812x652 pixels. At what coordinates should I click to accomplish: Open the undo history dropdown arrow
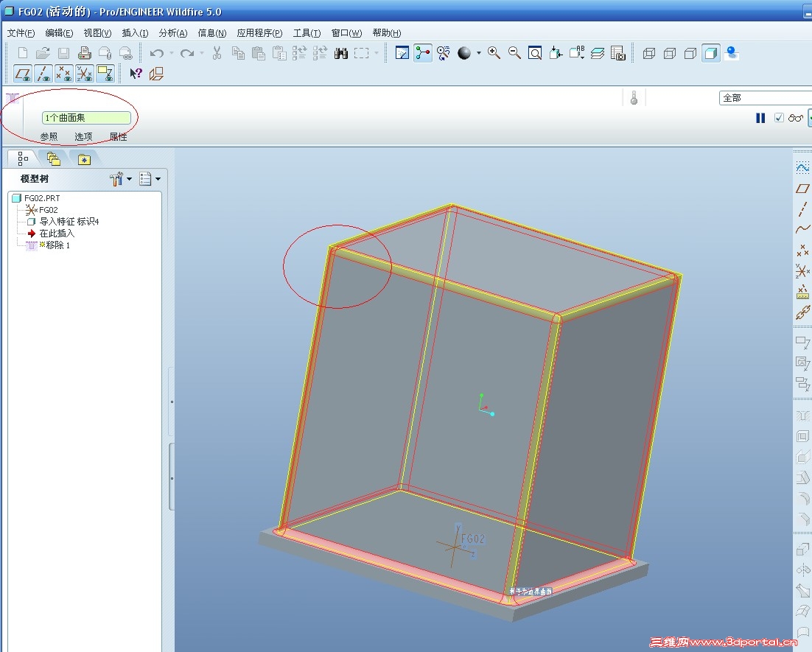(172, 53)
